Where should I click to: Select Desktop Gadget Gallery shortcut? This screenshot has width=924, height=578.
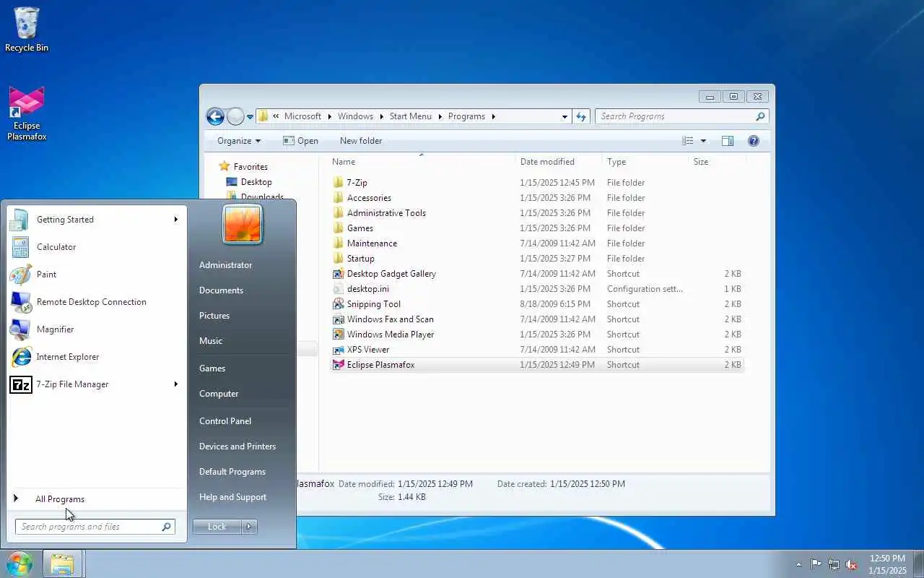coord(537,274)
